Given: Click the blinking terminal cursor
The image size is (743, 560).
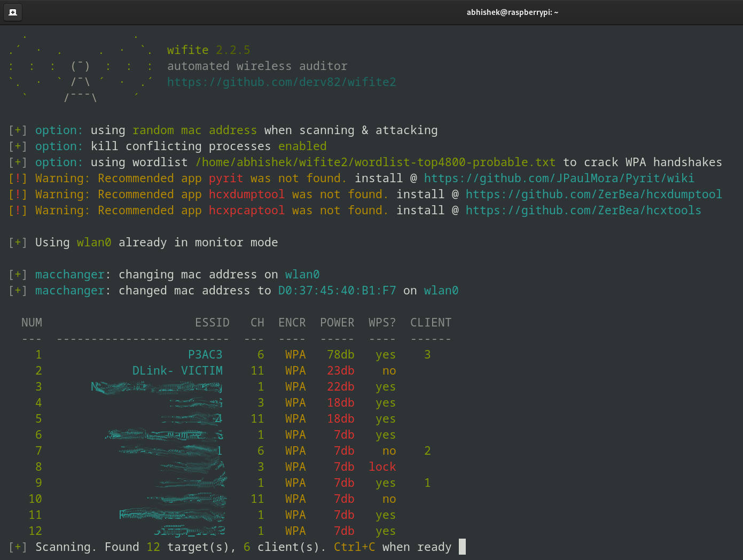Looking at the screenshot, I should pos(462,547).
